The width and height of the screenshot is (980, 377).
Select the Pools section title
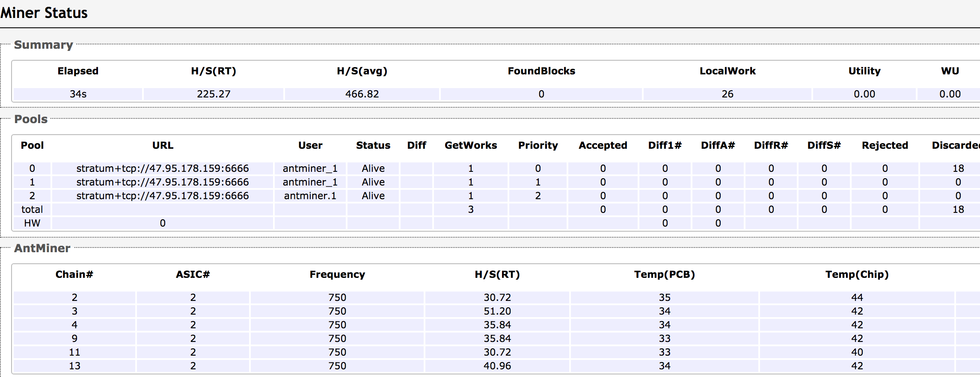click(31, 119)
